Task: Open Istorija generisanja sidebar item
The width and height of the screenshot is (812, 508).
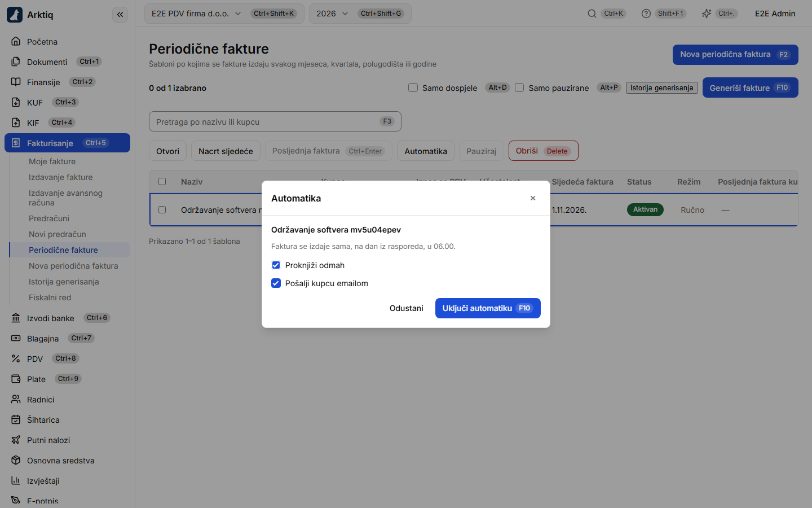Action: [x=64, y=282]
